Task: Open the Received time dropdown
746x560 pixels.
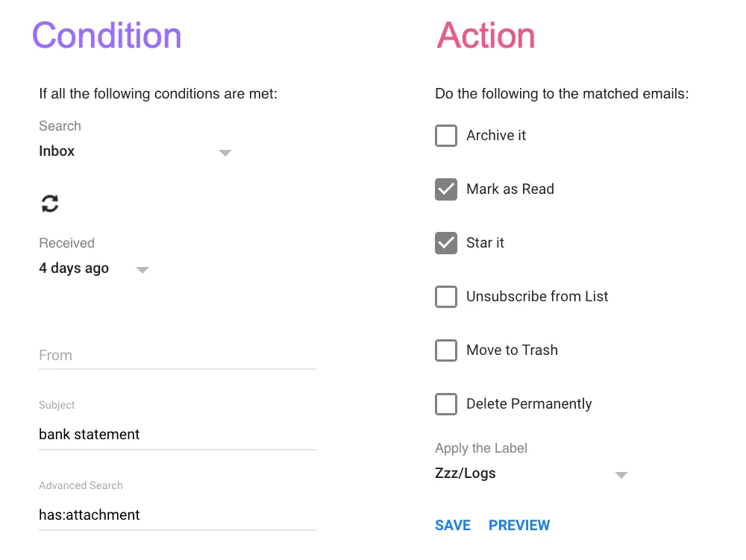Action: point(90,268)
